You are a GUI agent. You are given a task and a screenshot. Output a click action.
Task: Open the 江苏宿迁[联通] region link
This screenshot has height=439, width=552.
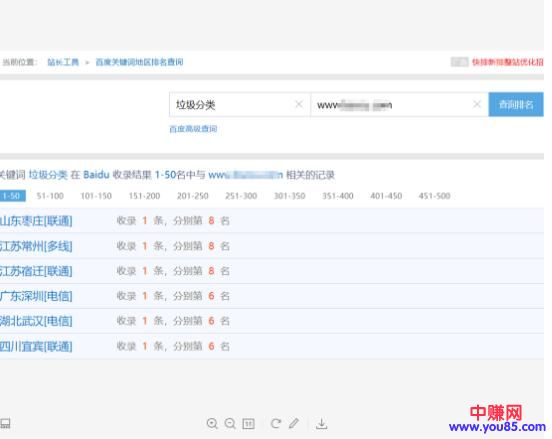tap(36, 271)
